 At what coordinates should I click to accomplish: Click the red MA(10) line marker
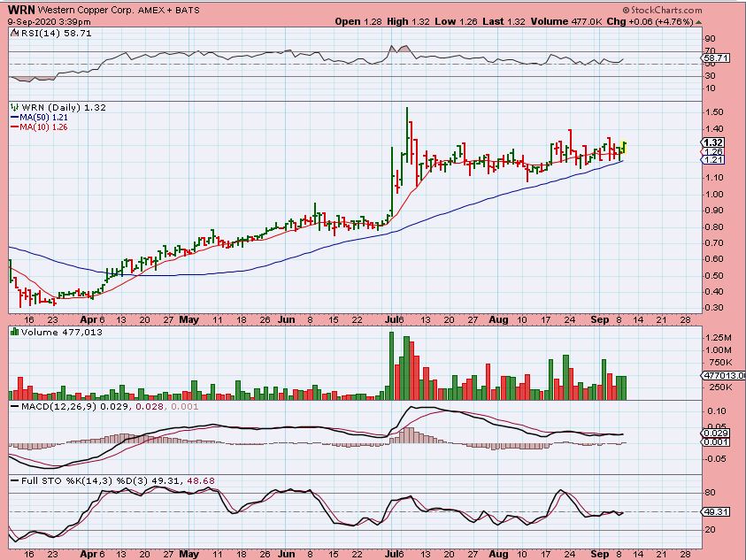15,127
